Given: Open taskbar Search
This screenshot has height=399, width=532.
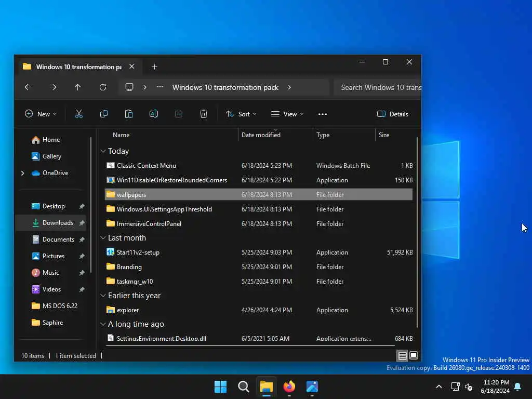Looking at the screenshot, I should click(244, 387).
